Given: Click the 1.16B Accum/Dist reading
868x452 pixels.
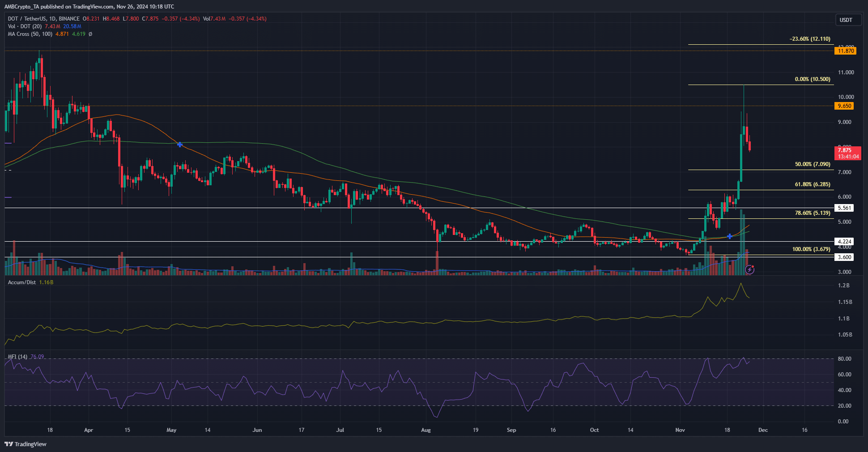Looking at the screenshot, I should click(46, 282).
